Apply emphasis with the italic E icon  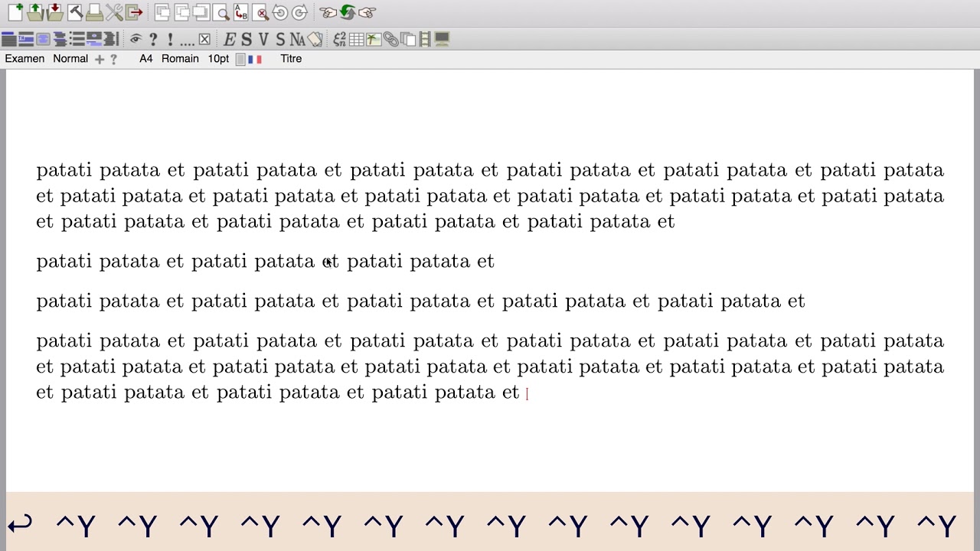tap(230, 39)
